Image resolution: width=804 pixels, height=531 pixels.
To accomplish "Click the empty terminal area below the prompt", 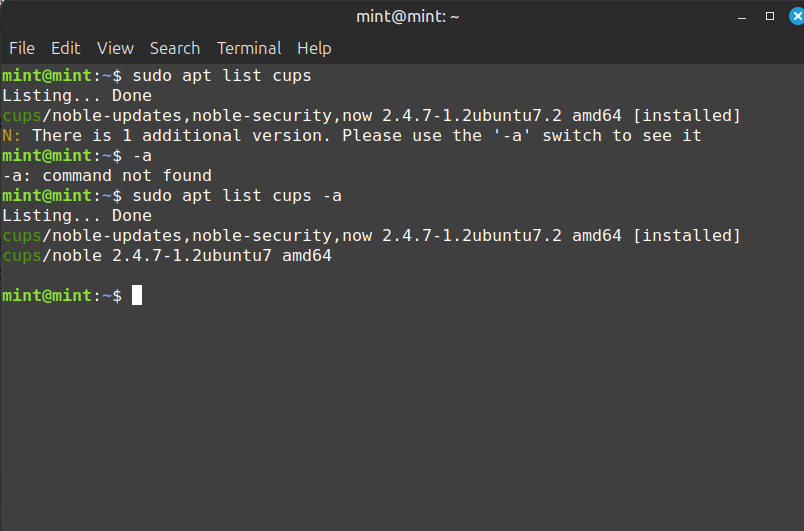I will pos(402,415).
